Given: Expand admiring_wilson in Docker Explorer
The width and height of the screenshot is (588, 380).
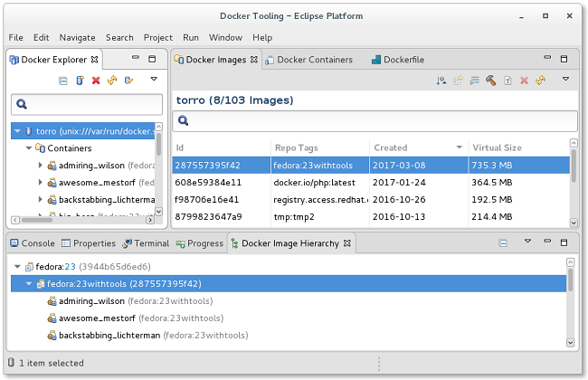Looking at the screenshot, I should (40, 165).
